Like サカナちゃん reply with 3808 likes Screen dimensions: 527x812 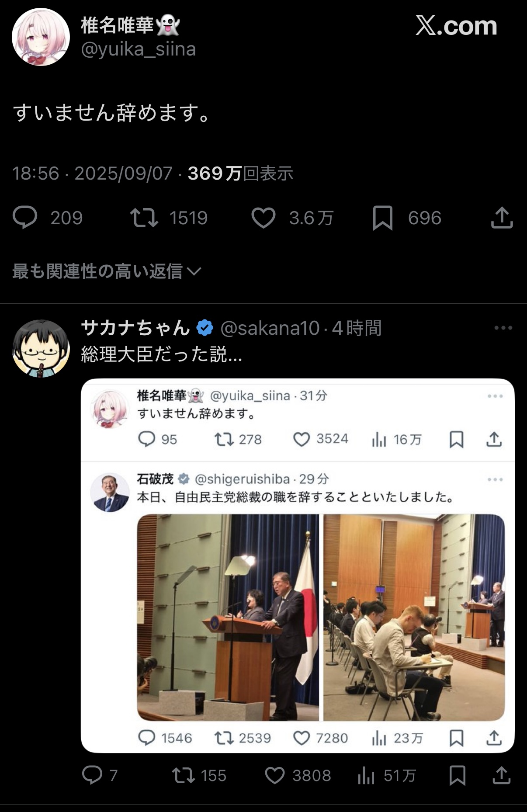tap(275, 775)
